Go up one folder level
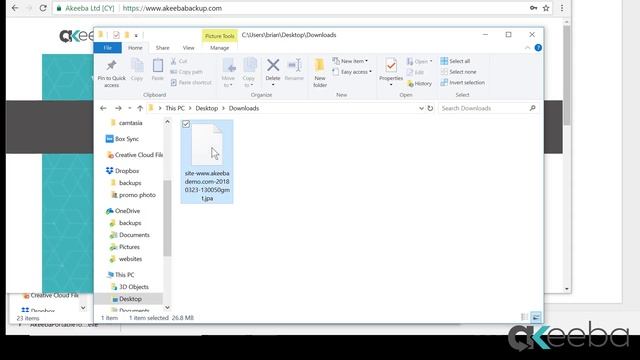This screenshot has height=360, width=640. tap(140, 108)
